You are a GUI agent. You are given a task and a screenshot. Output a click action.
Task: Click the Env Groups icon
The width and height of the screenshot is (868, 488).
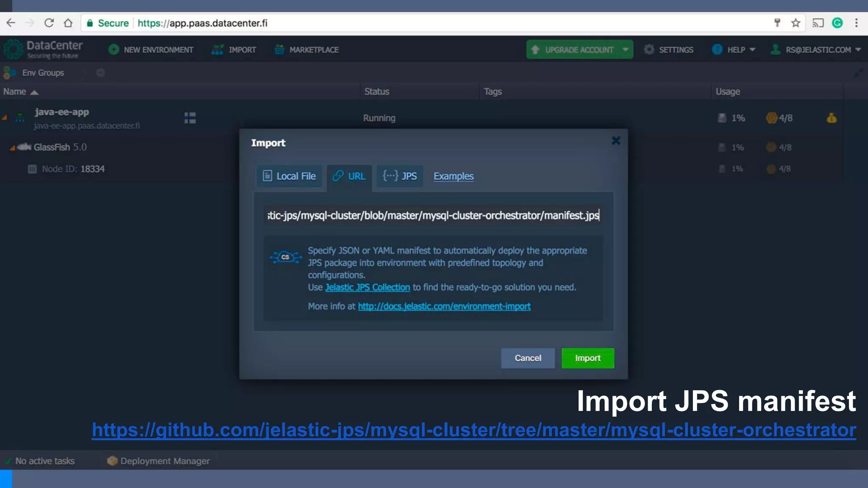click(x=9, y=73)
